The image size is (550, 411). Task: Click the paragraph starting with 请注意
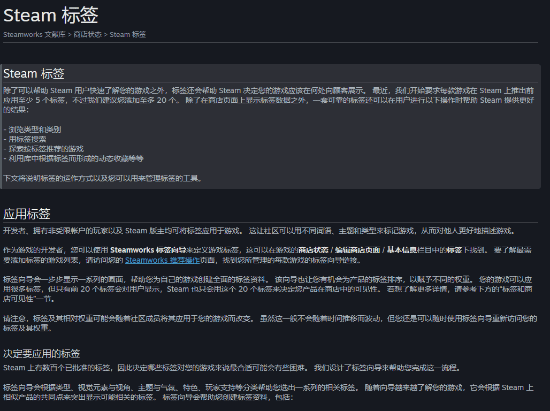pyautogui.click(x=270, y=323)
